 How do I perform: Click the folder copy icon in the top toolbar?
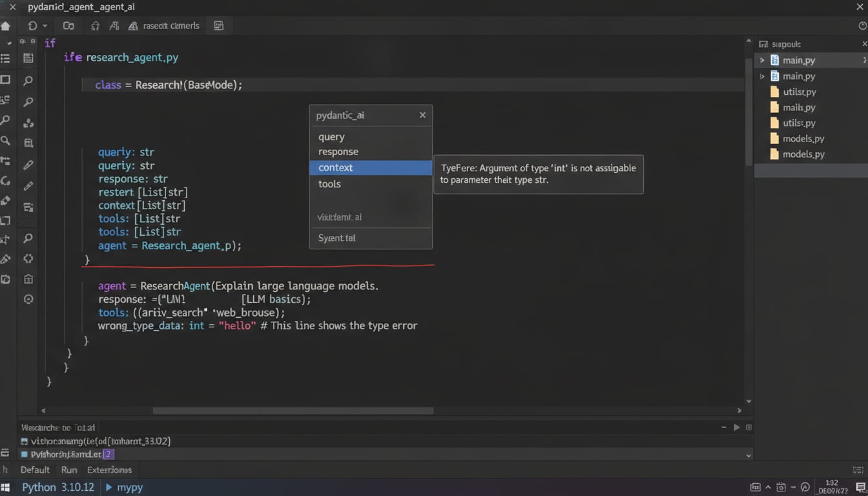[x=68, y=26]
